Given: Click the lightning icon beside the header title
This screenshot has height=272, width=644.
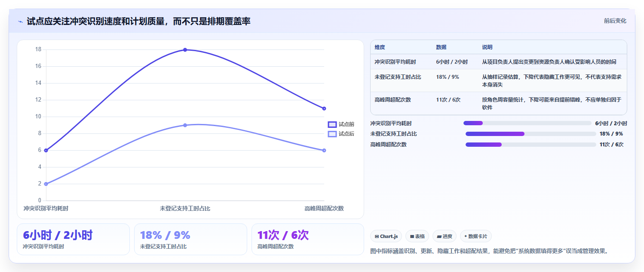Looking at the screenshot, I should point(20,22).
